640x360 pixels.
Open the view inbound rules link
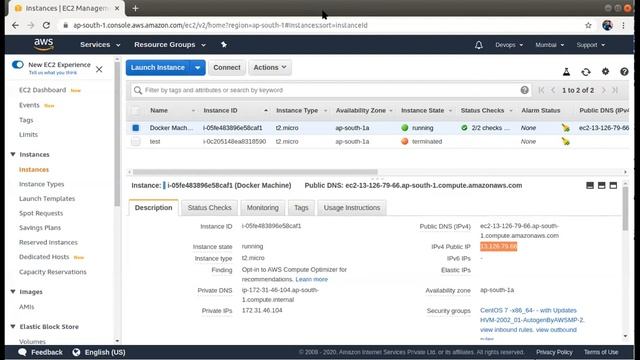pyautogui.click(x=506, y=329)
